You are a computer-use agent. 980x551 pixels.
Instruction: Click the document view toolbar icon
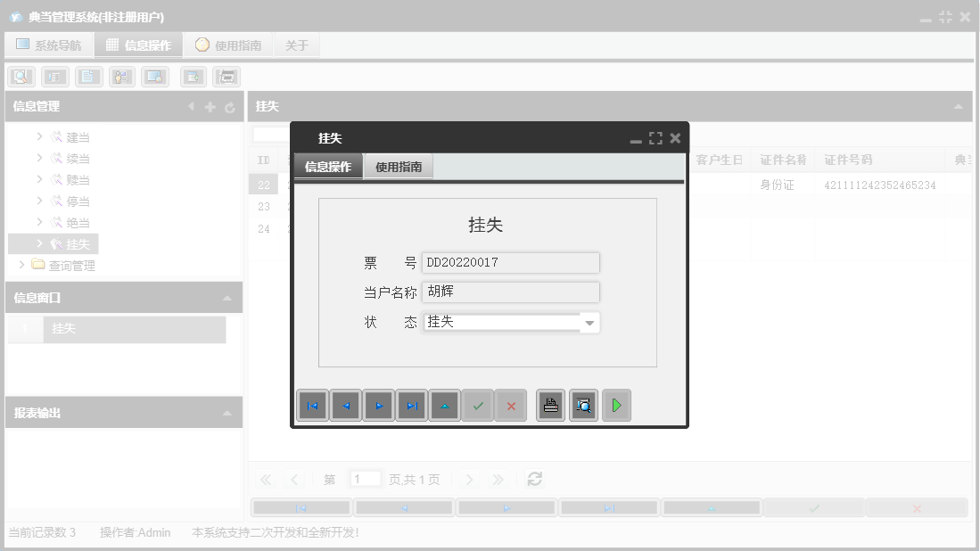point(87,76)
